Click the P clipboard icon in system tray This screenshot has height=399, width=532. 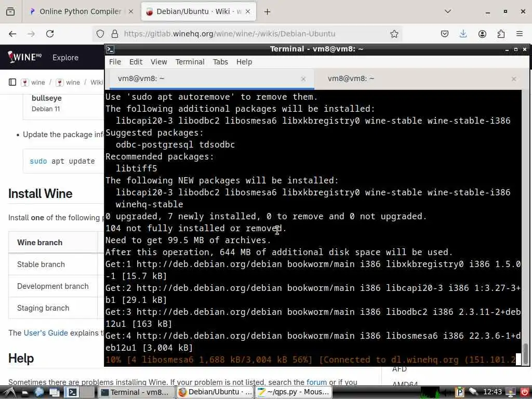[460, 392]
